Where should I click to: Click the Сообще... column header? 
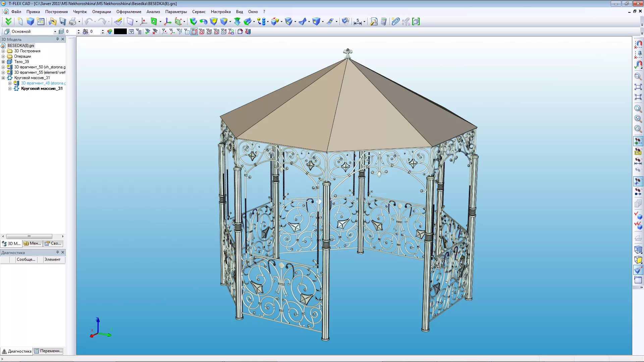(26, 259)
